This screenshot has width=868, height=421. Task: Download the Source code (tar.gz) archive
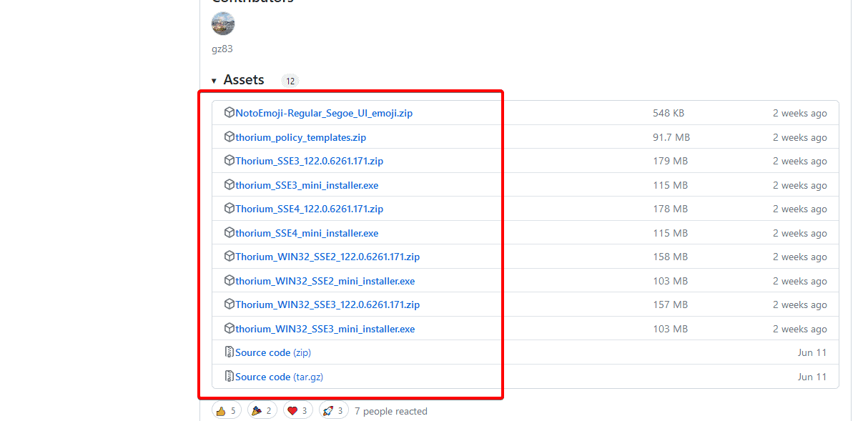click(x=280, y=377)
